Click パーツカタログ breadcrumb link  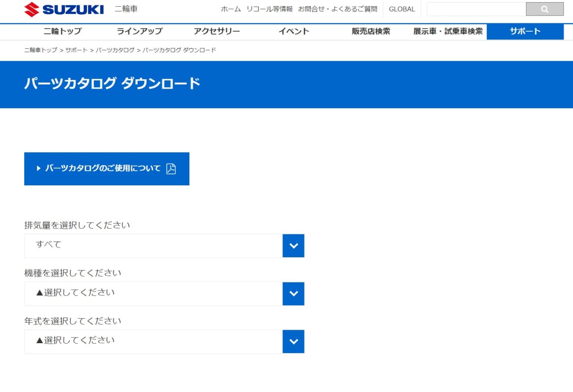115,50
